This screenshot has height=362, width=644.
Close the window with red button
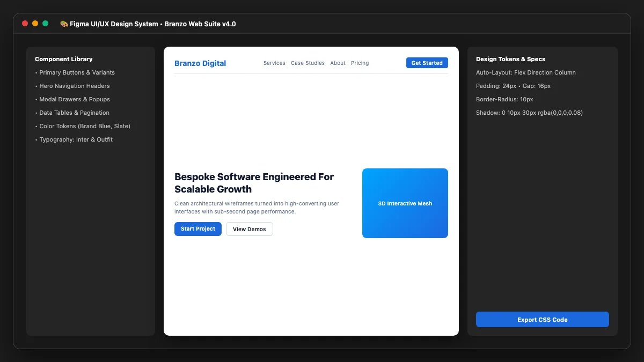[25, 24]
